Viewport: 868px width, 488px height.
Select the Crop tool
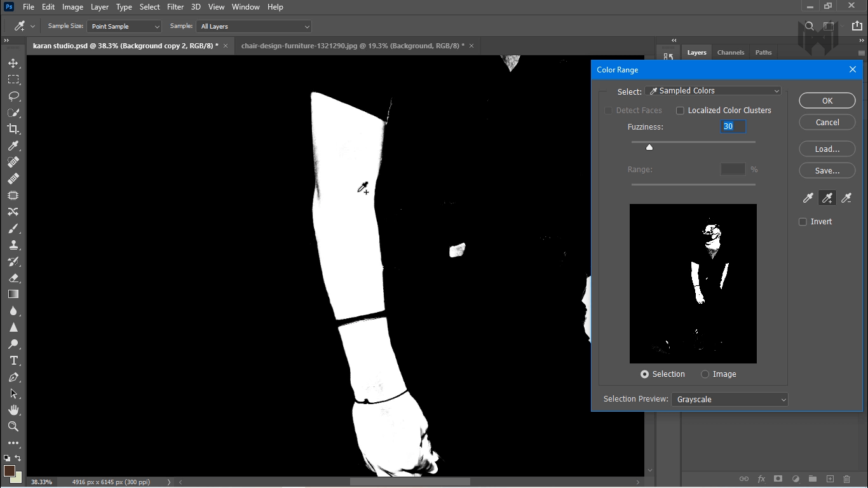point(13,129)
